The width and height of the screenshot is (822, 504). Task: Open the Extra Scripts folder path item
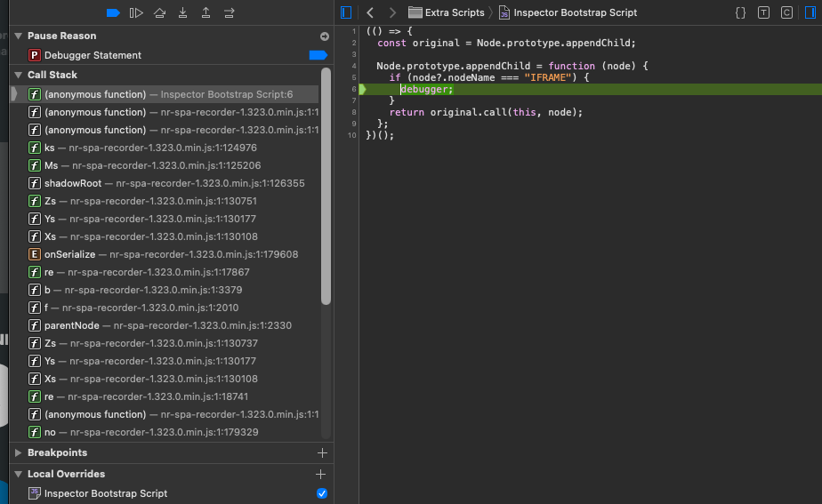tap(447, 12)
